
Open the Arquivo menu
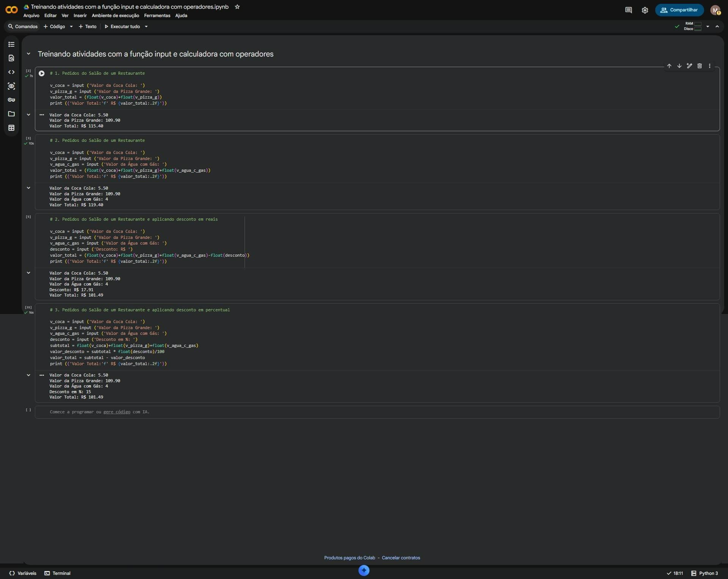tap(31, 16)
